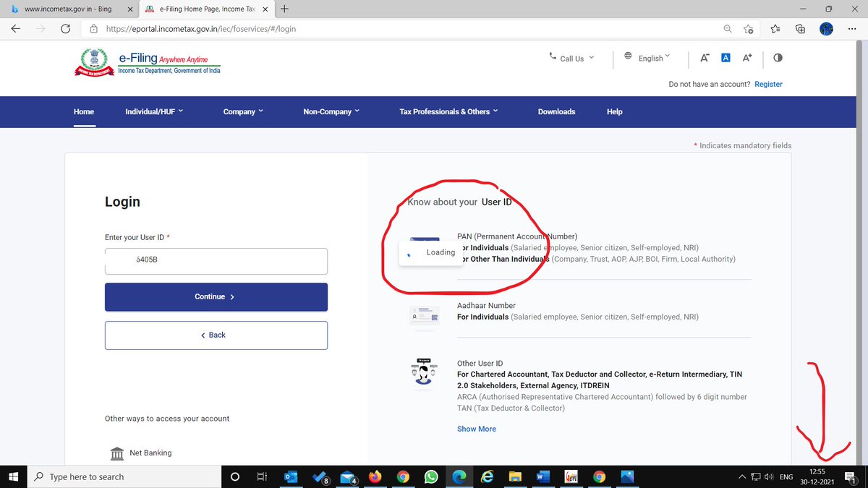
Task: Expand the Company menu
Action: 243,111
